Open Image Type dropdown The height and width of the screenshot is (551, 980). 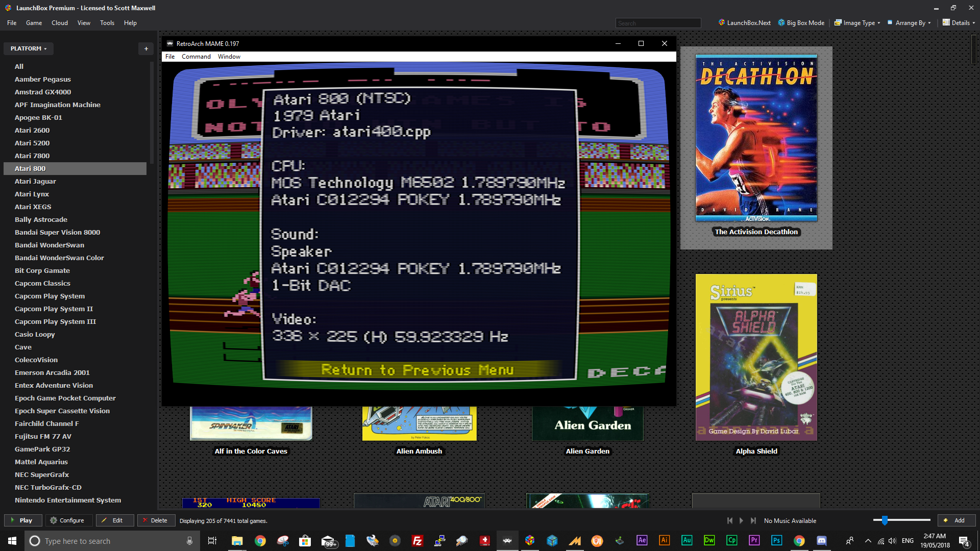(x=857, y=23)
